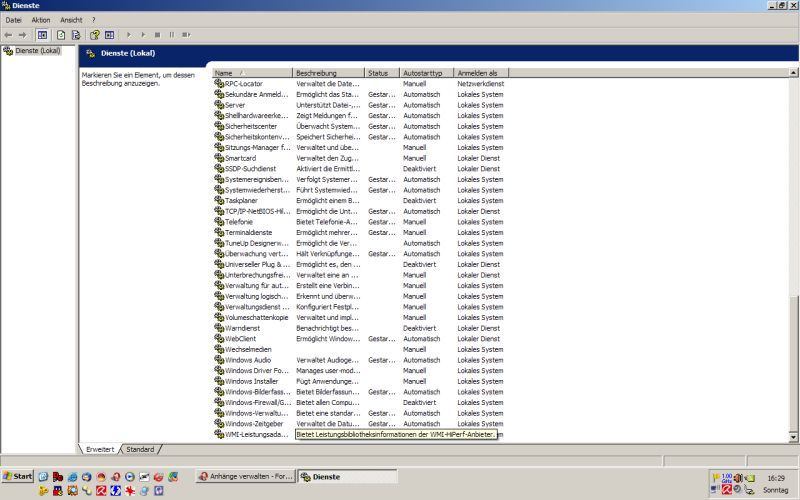Viewport: 800px width, 500px height.
Task: Select the Telefonie service icon
Action: coord(219,221)
